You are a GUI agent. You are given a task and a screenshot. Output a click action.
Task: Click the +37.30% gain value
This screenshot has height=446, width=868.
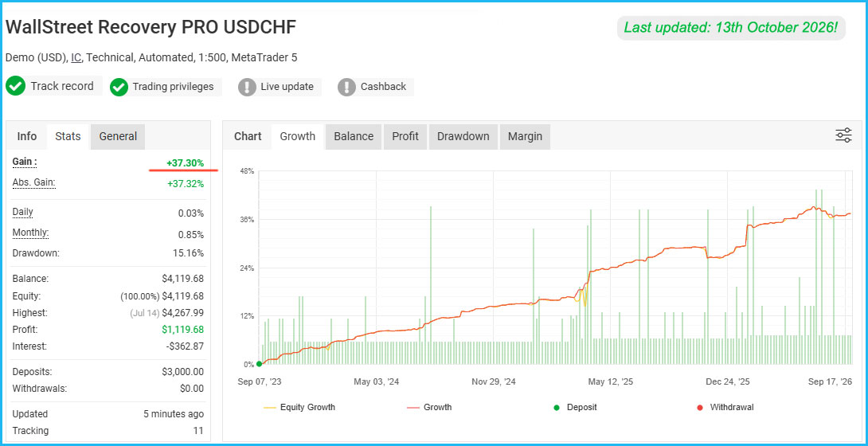(185, 162)
